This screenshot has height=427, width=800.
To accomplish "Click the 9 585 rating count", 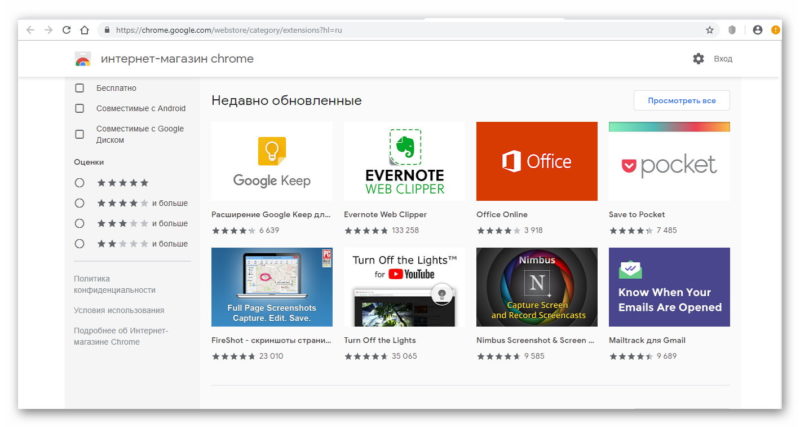I will (534, 356).
